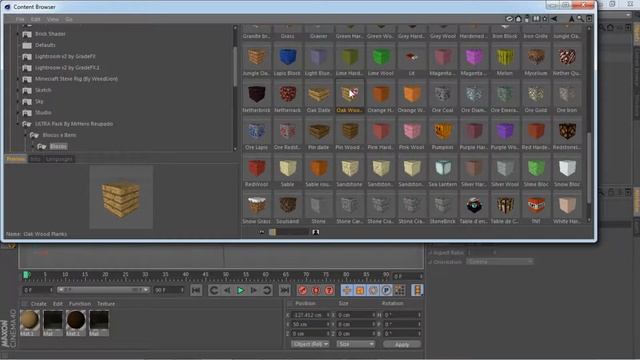The image size is (640, 360).
Task: Go to the previous keyframe
Action: pos(213,290)
